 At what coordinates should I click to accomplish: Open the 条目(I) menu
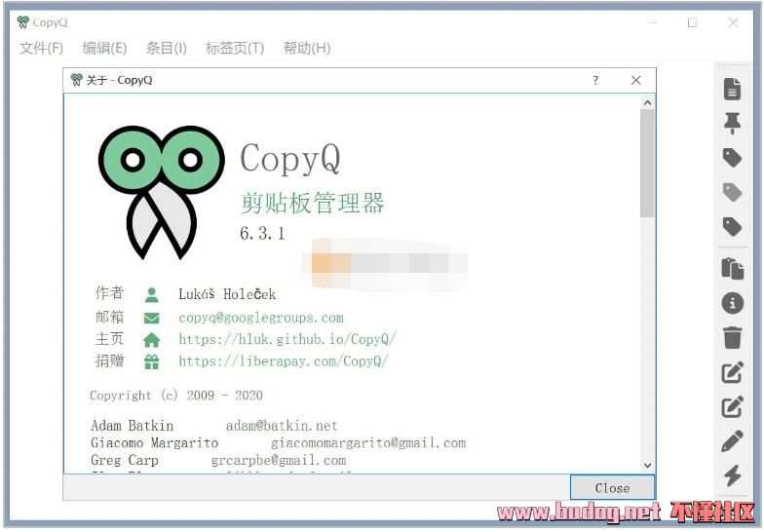[x=166, y=48]
